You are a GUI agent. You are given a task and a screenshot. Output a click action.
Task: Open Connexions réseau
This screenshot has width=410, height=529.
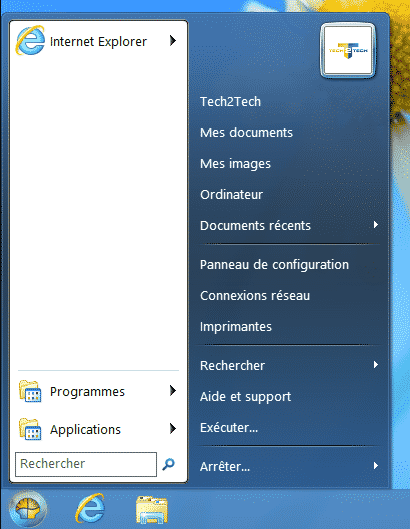255,296
